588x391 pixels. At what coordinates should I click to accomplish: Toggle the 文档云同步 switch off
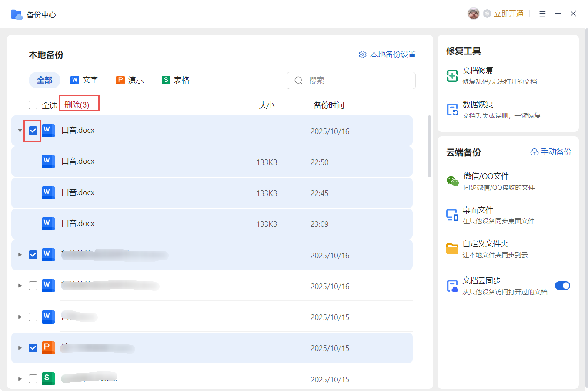point(562,286)
